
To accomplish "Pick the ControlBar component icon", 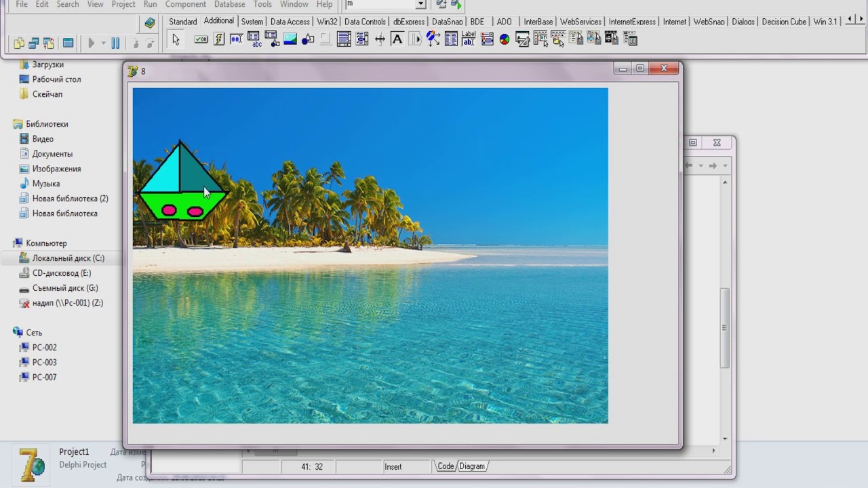I will pyautogui.click(x=415, y=39).
